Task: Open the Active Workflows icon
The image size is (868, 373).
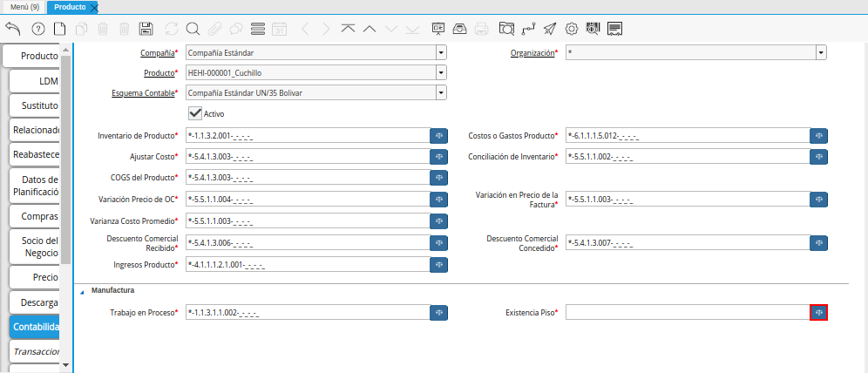Action: click(528, 28)
